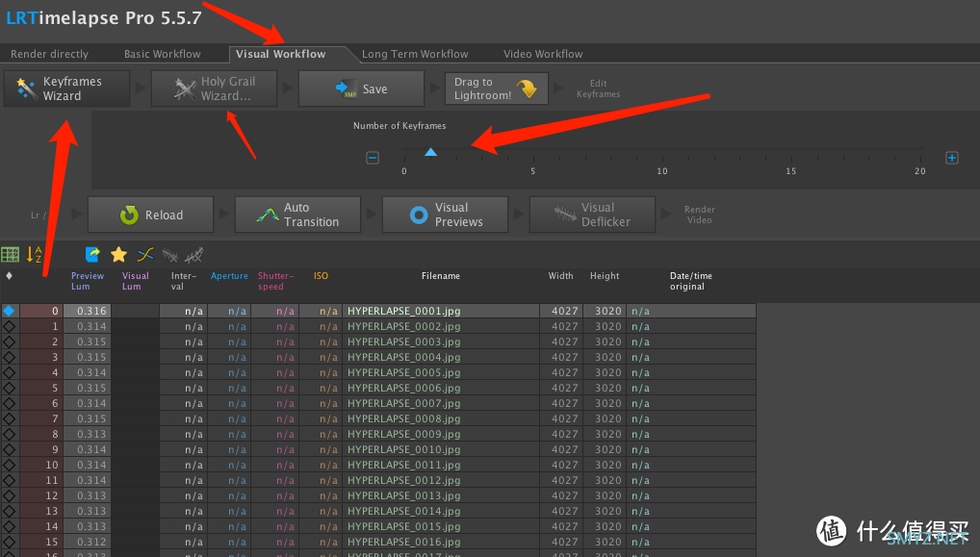Click Drag to Lightroom button
This screenshot has width=980, height=557.
tap(496, 89)
